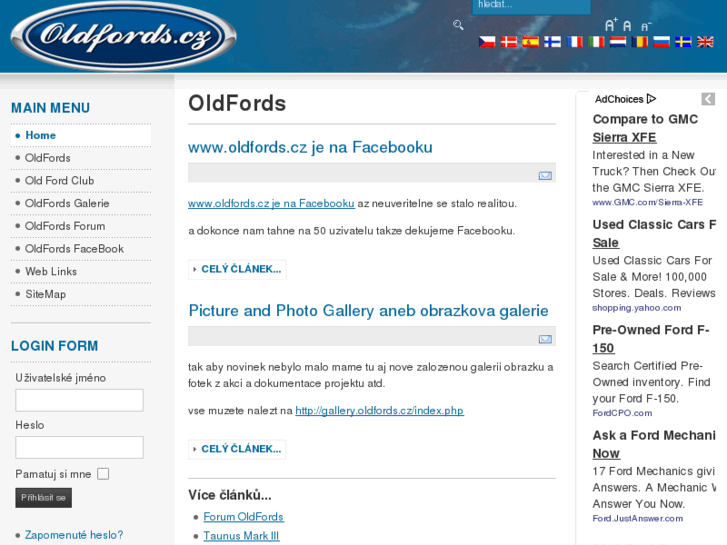
Task: Click inline www.oldfords.cz je na Facebooku link
Action: (271, 204)
